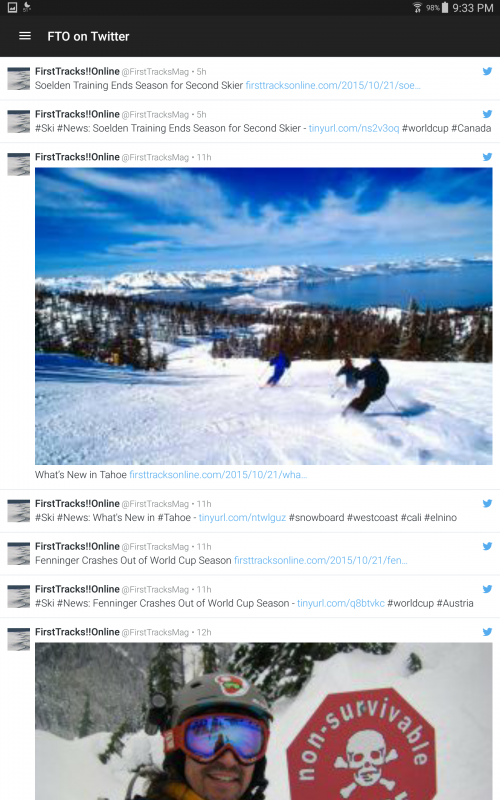Image resolution: width=500 pixels, height=800 pixels.
Task: Tap profile avatar of the first tweet
Action: [x=19, y=79]
